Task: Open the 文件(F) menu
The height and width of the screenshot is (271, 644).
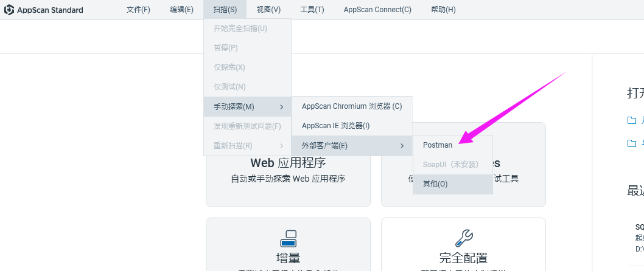Action: pos(138,10)
